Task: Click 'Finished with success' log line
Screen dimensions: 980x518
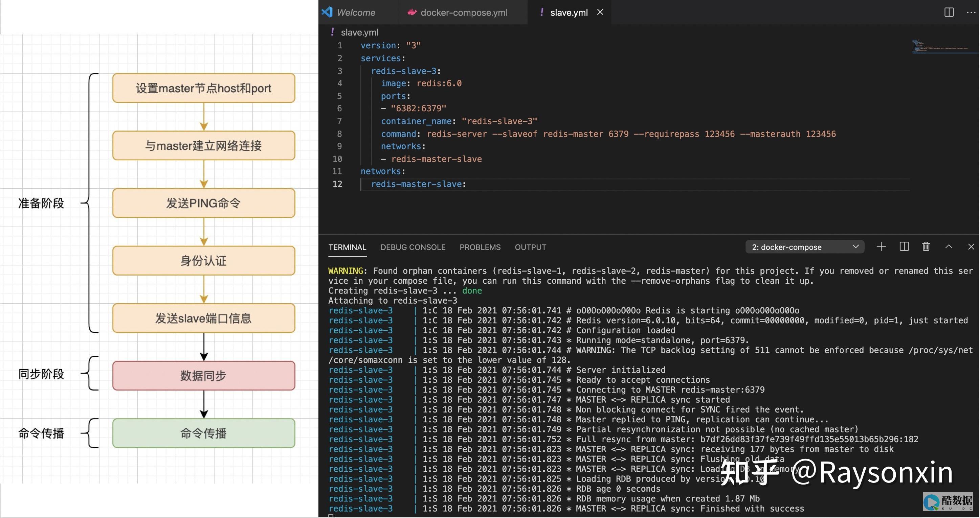Action: coord(566,509)
